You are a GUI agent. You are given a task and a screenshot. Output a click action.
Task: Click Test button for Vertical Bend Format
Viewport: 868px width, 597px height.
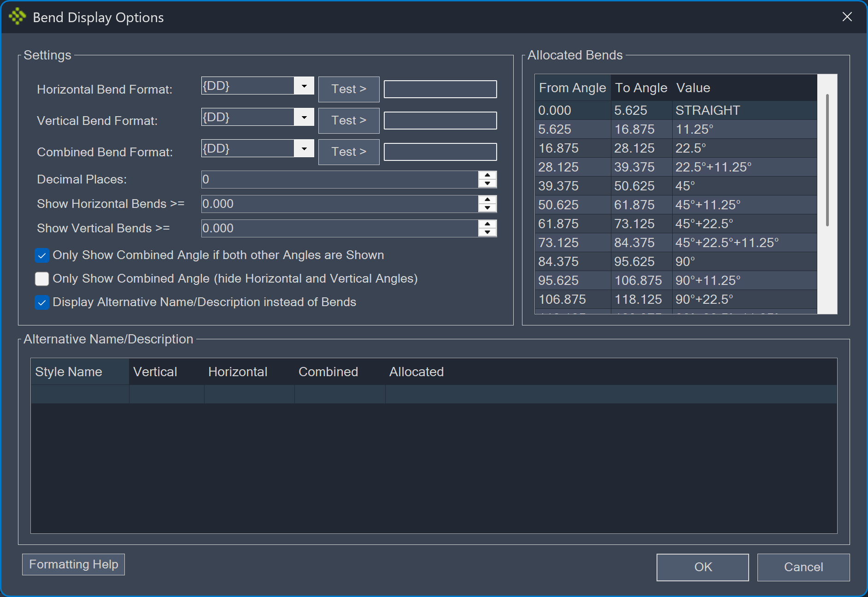click(349, 120)
